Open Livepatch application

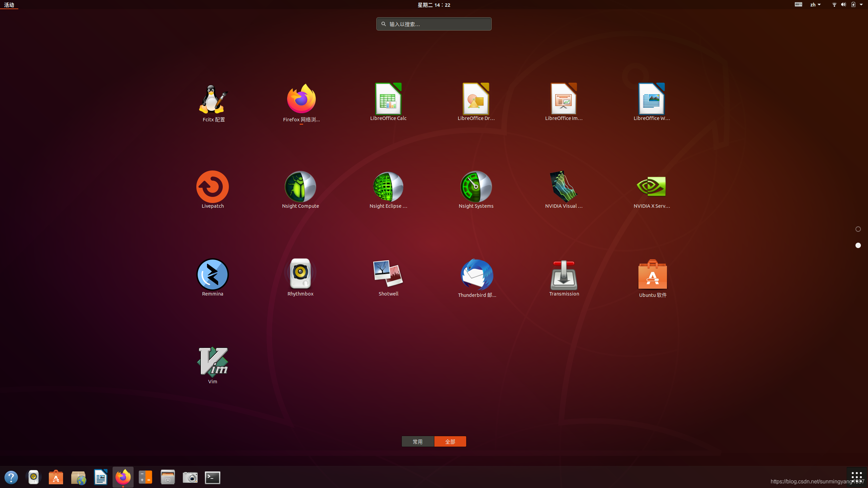pyautogui.click(x=213, y=187)
